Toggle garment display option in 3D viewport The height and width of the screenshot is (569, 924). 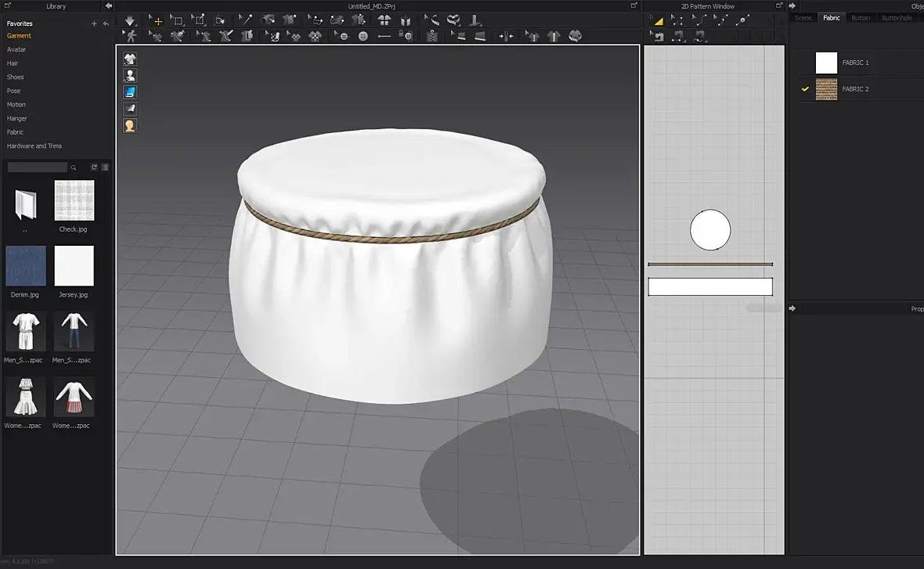coord(130,59)
